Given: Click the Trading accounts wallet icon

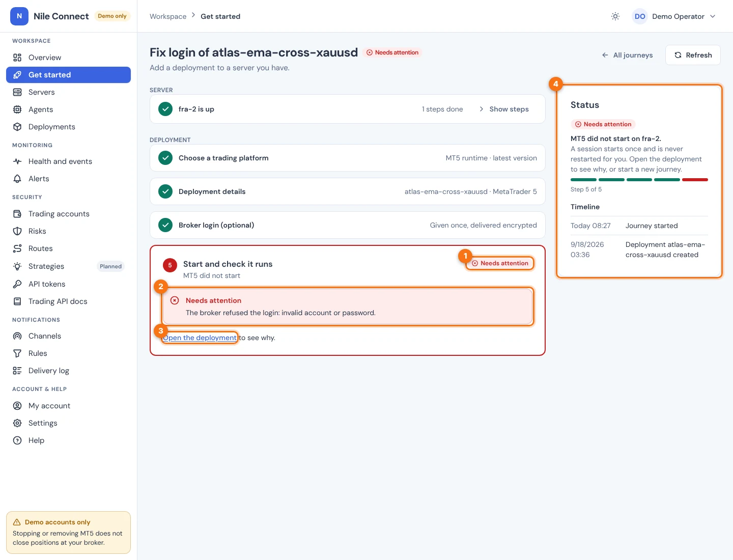Looking at the screenshot, I should coord(17,214).
